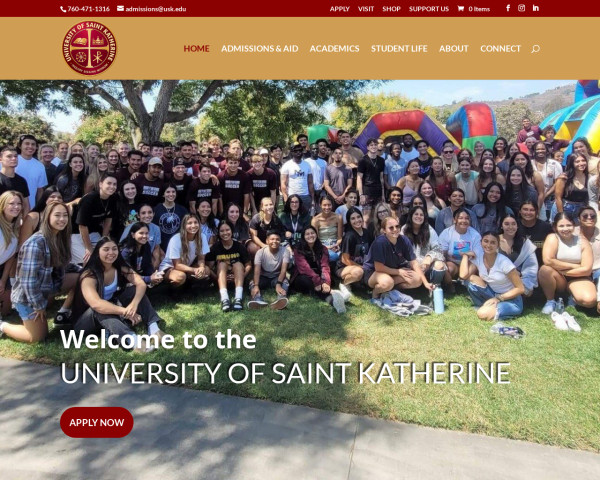
Task: Open the ACADEMICS menu
Action: point(334,49)
